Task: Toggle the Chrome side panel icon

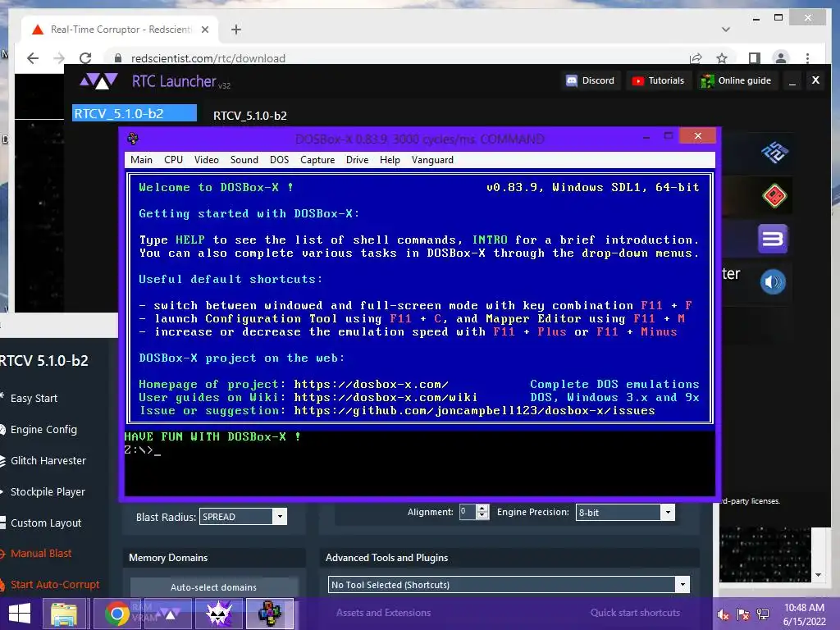Action: point(755,58)
